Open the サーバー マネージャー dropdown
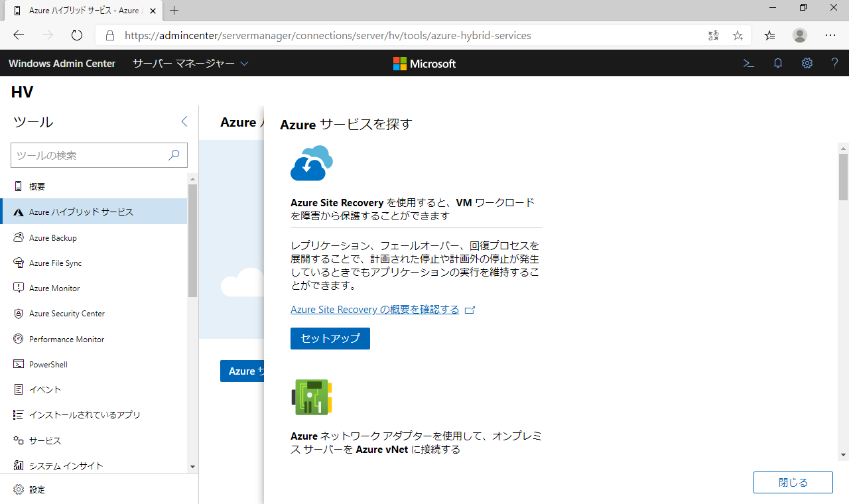The width and height of the screenshot is (849, 504). point(190,64)
